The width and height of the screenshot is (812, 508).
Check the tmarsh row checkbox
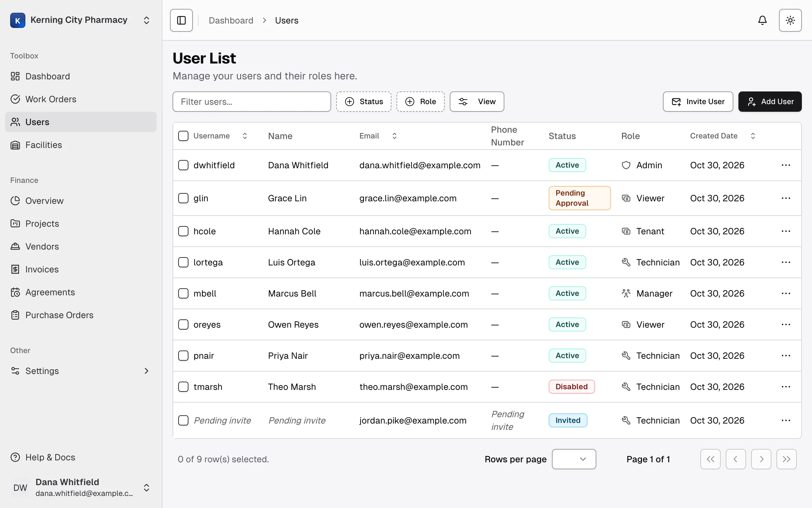(x=183, y=387)
